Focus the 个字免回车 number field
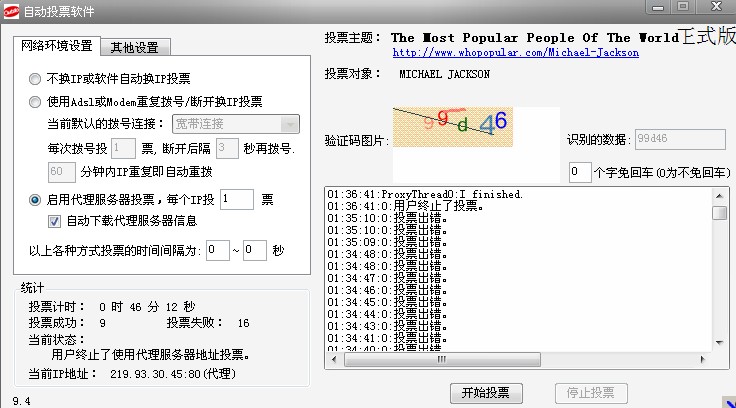Viewport: 736px width, 408px height. (x=580, y=172)
